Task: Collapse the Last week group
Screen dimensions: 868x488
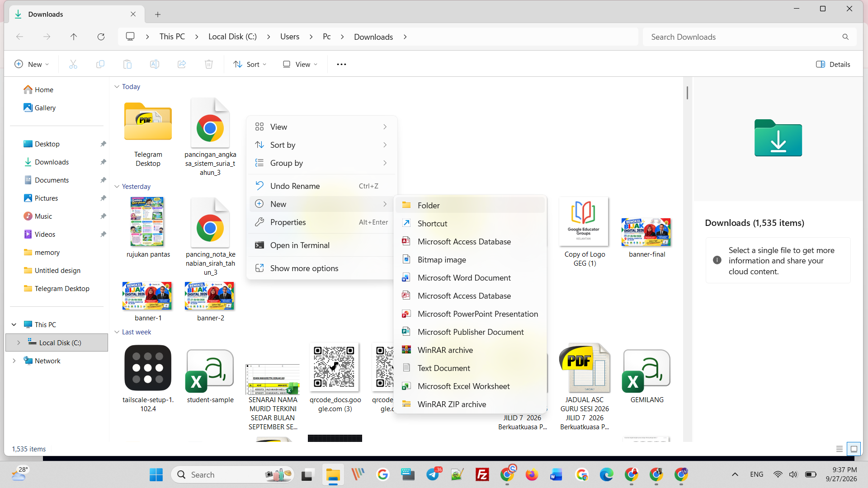Action: coord(117,332)
